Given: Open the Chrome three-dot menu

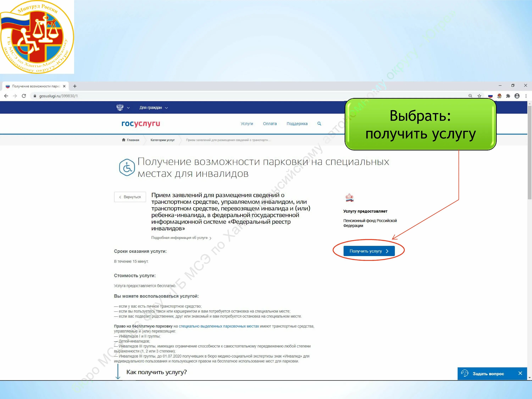Looking at the screenshot, I should [x=526, y=96].
